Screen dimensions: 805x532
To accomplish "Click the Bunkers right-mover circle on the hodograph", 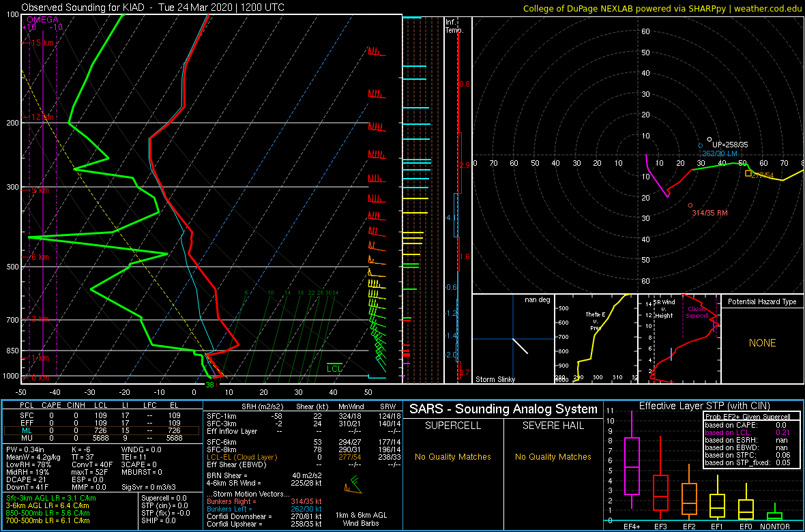I will coord(690,205).
